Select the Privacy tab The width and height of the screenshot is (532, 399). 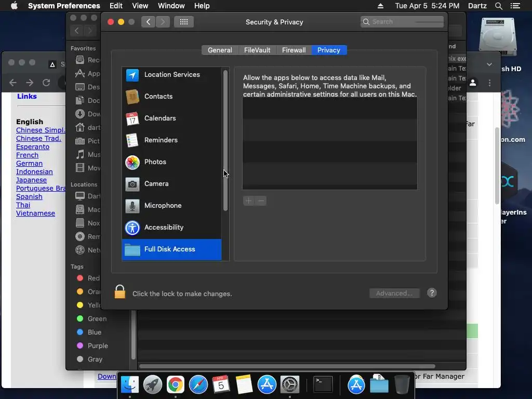(x=329, y=50)
